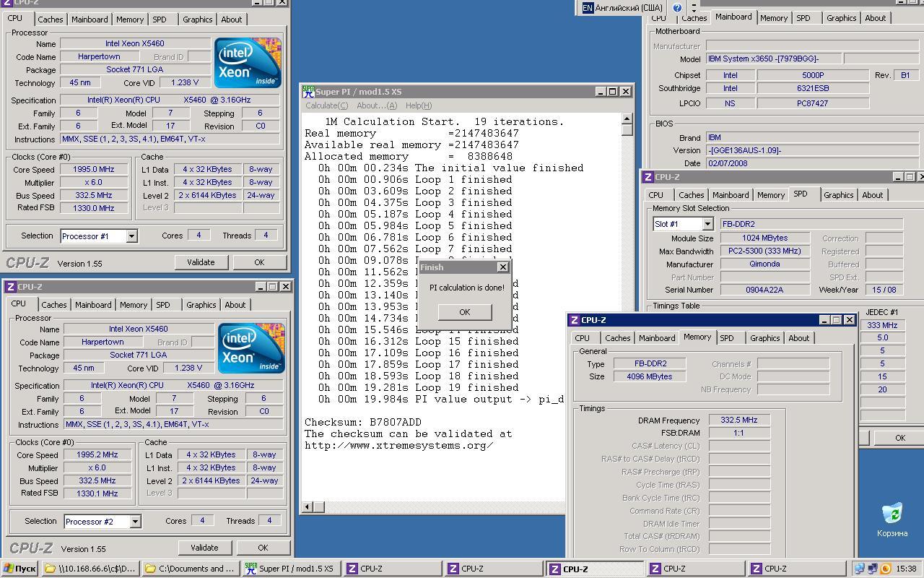Click the Super PI icon in its title bar

(x=308, y=92)
